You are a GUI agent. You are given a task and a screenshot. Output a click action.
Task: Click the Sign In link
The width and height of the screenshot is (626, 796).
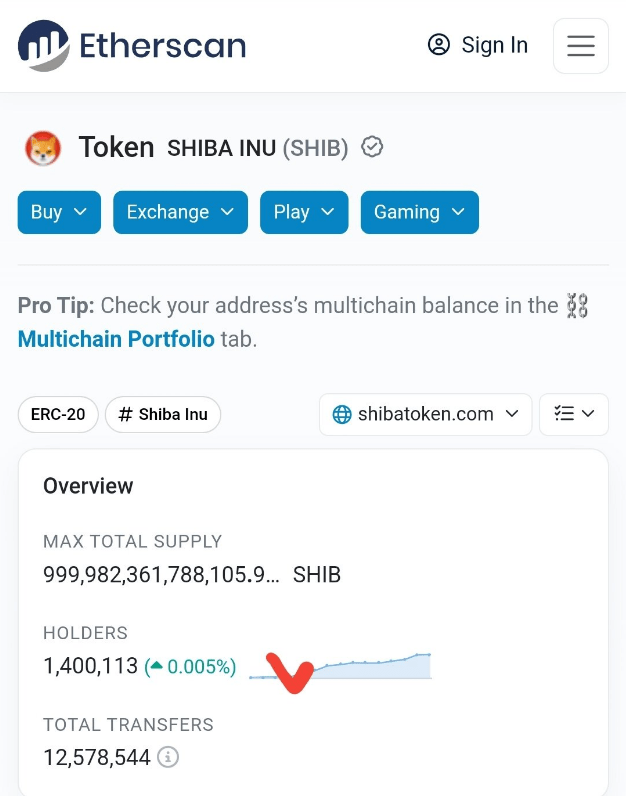[493, 45]
